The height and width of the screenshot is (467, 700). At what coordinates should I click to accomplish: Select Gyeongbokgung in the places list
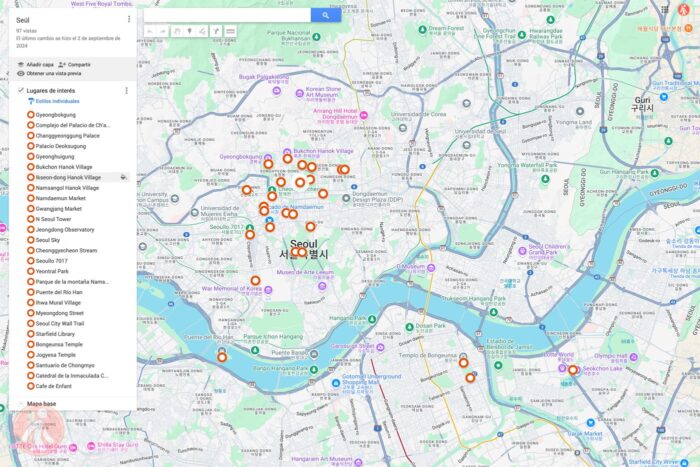[x=56, y=115]
